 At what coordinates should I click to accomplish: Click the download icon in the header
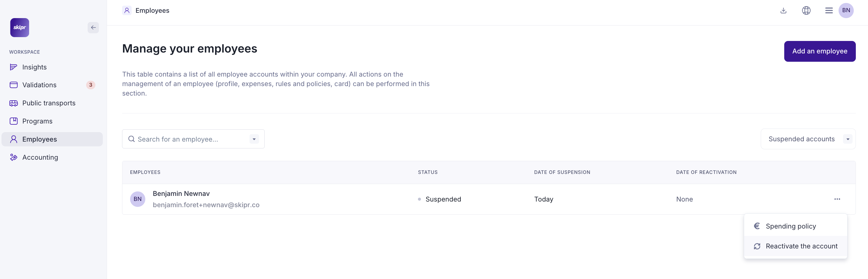point(783,10)
